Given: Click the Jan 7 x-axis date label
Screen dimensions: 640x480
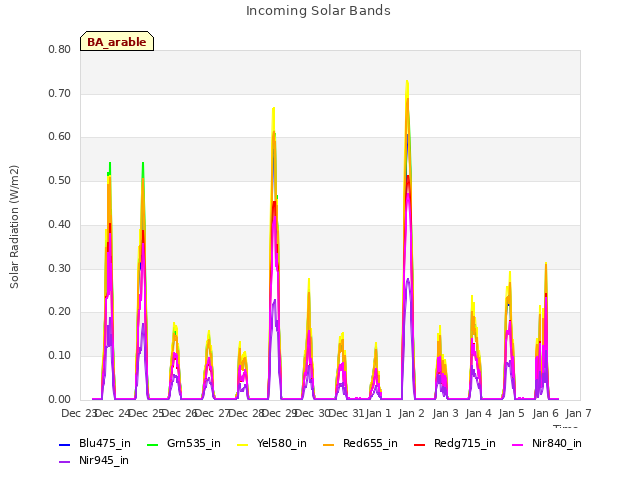Looking at the screenshot, I should (578, 413).
